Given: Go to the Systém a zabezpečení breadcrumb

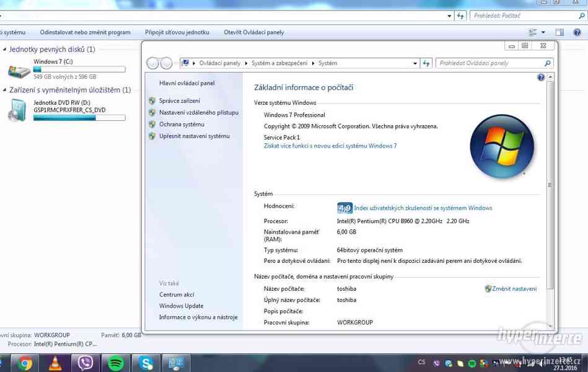Looking at the screenshot, I should tap(279, 63).
